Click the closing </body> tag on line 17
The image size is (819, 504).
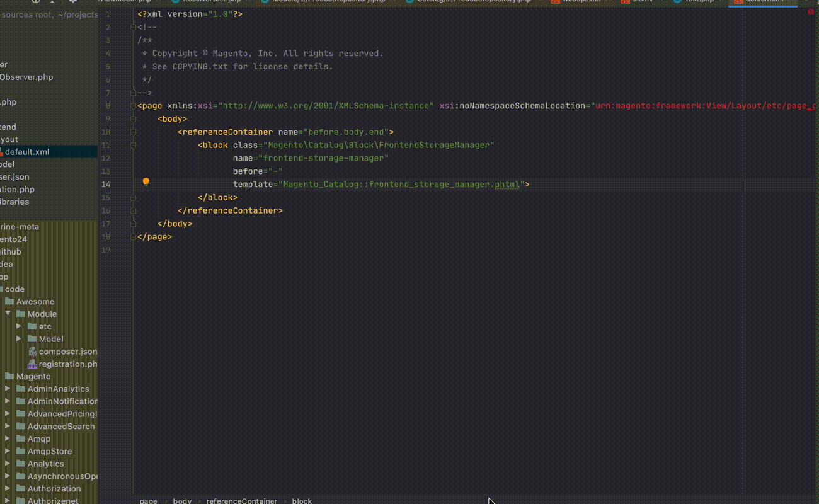175,224
